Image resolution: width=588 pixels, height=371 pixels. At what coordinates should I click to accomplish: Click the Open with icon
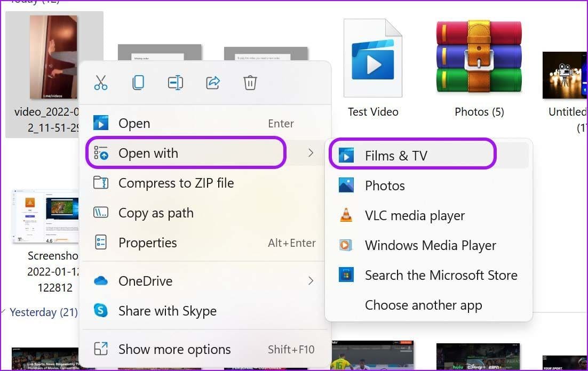[x=101, y=153]
